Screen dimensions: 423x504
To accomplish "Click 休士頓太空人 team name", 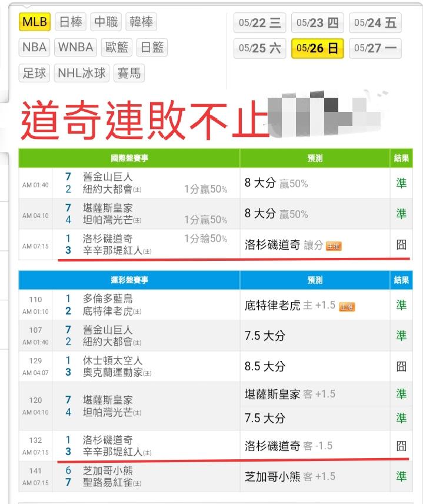I will pos(112,360).
